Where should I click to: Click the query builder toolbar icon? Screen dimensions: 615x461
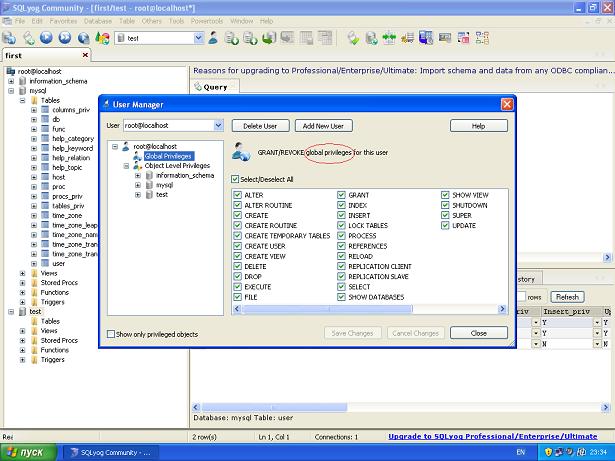coord(463,38)
